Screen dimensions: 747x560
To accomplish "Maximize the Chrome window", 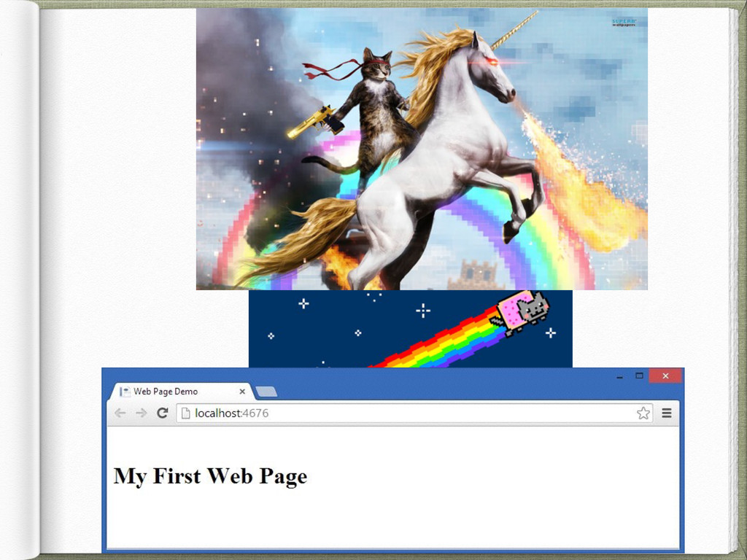I will pos(639,376).
